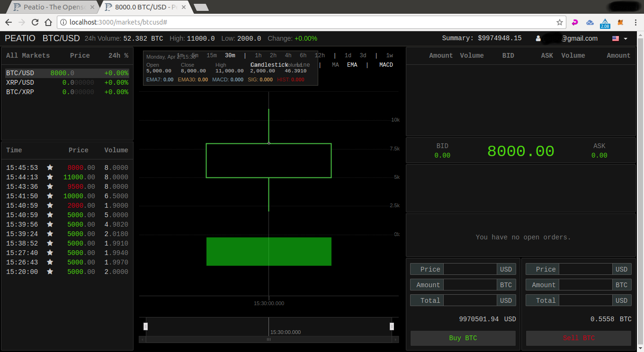Click the star beside the 15:45:53 trade
This screenshot has width=644, height=352.
[x=50, y=167]
